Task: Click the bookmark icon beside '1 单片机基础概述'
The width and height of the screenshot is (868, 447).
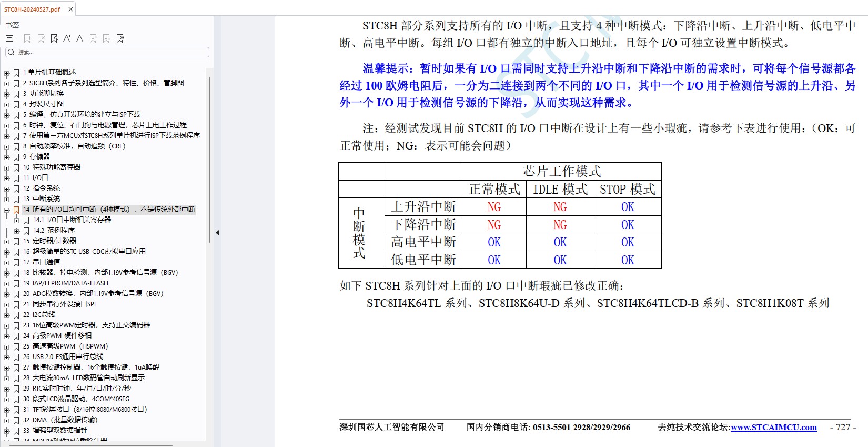Action: 16,73
